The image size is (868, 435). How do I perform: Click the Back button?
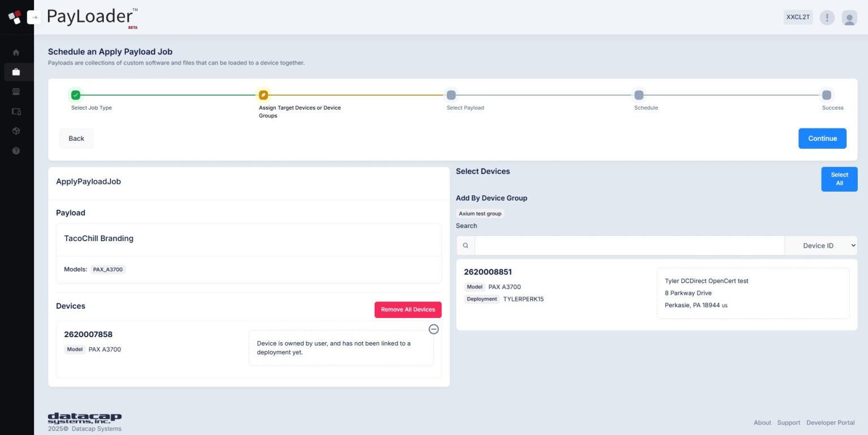click(x=76, y=139)
